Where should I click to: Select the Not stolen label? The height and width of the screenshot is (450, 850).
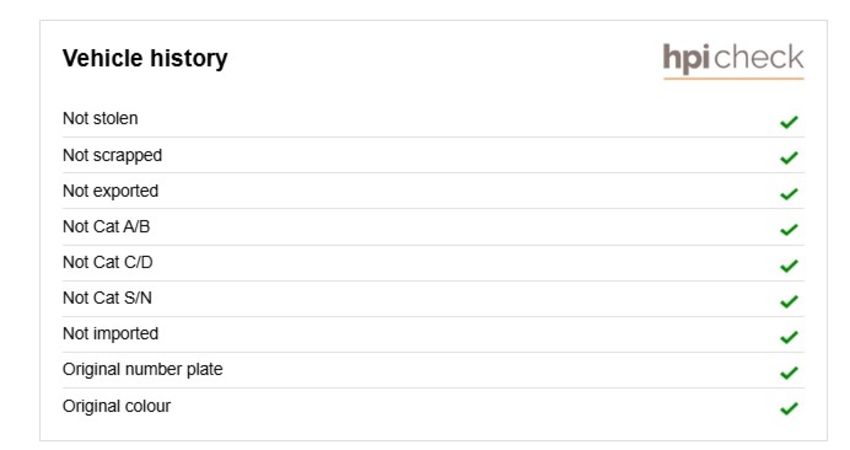coord(100,118)
